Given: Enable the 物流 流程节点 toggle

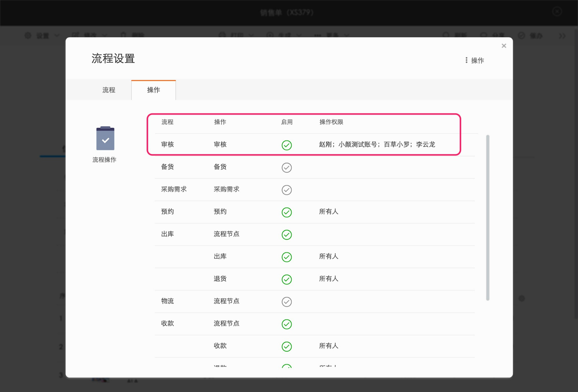Looking at the screenshot, I should tap(286, 302).
